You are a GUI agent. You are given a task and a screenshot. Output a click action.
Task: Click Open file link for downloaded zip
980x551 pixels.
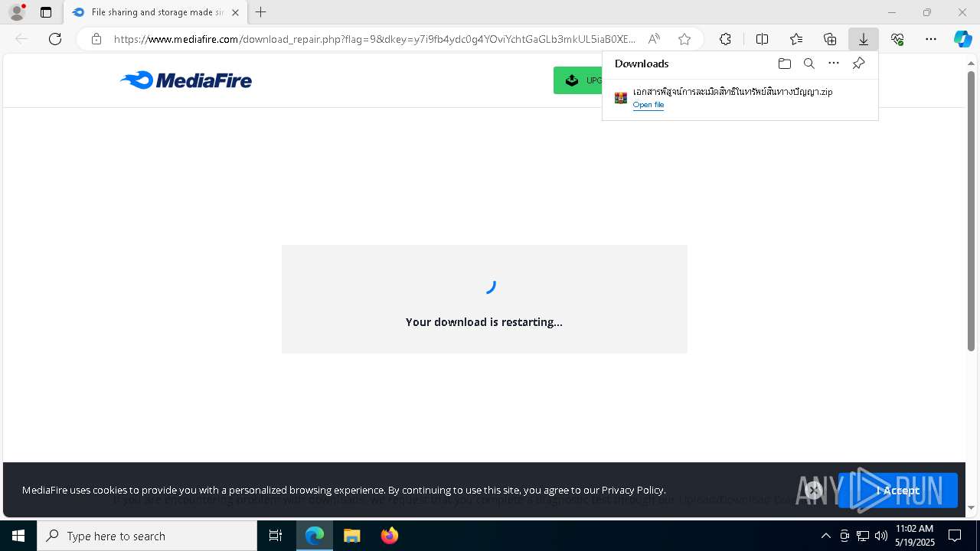pyautogui.click(x=648, y=105)
